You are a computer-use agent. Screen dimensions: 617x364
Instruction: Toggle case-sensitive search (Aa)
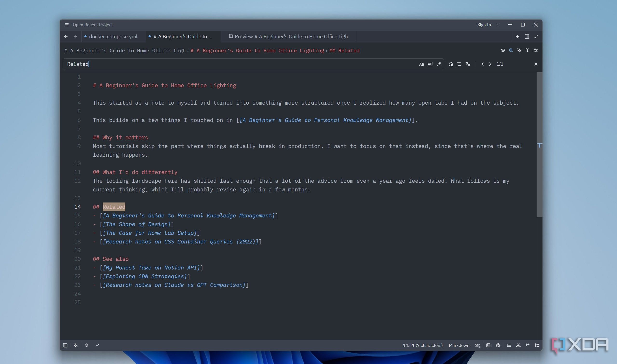click(421, 64)
